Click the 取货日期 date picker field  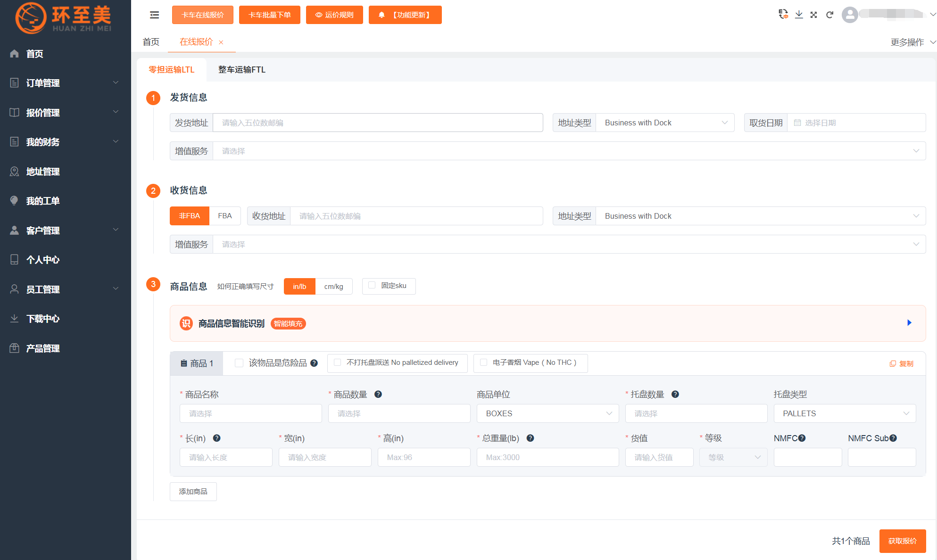pos(856,123)
